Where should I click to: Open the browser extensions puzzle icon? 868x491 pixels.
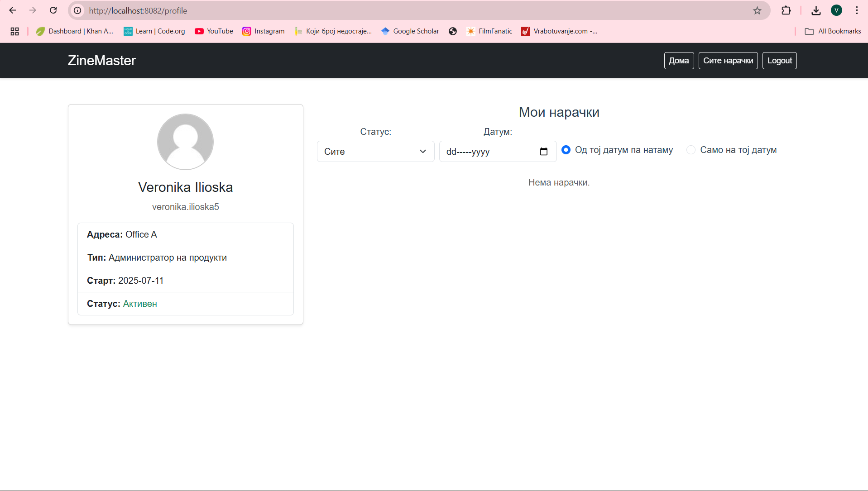(x=786, y=10)
